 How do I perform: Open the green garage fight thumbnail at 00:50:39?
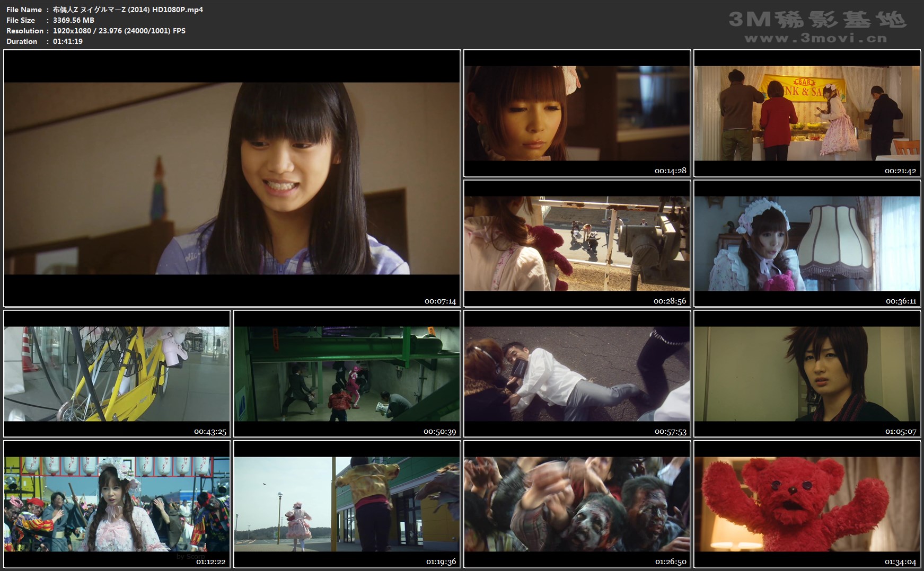[347, 374]
